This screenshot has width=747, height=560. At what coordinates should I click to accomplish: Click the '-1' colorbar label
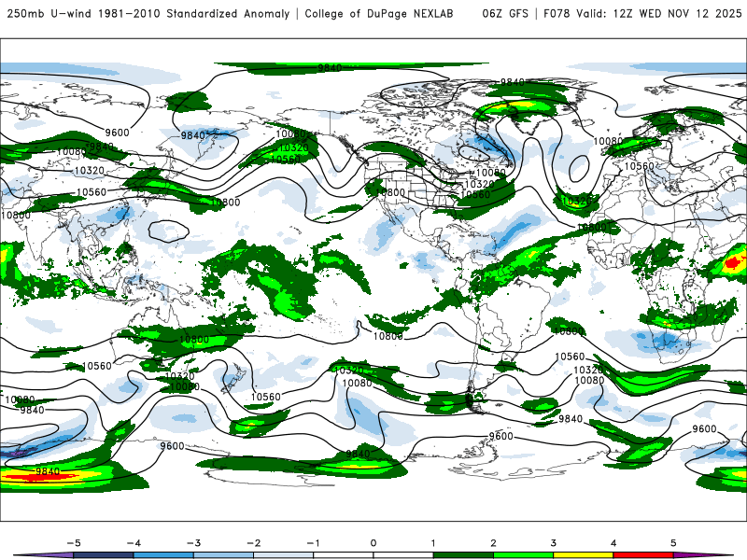click(x=313, y=543)
